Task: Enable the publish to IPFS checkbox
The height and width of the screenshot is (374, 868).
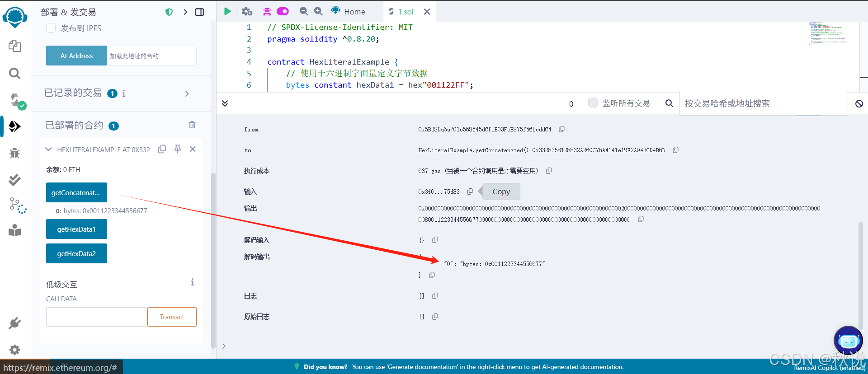Action: 51,28
